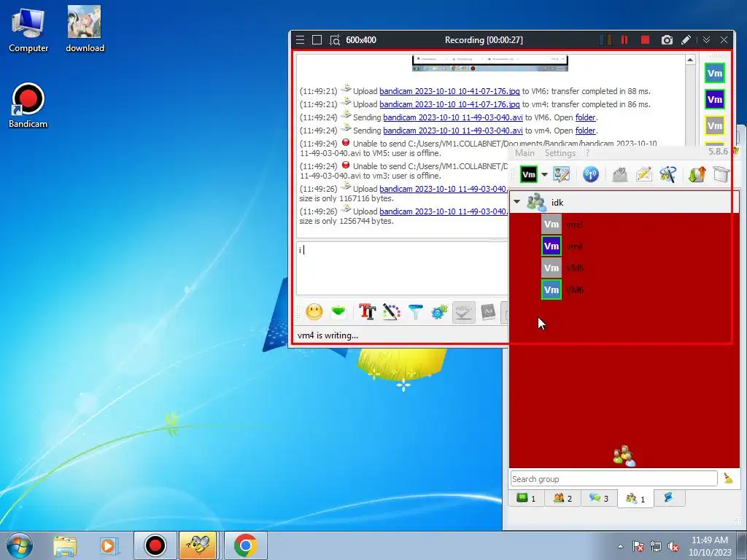Select dark-purple Vm avatar in chat sidebar
Viewport: 747px width, 560px height.
pos(715,99)
